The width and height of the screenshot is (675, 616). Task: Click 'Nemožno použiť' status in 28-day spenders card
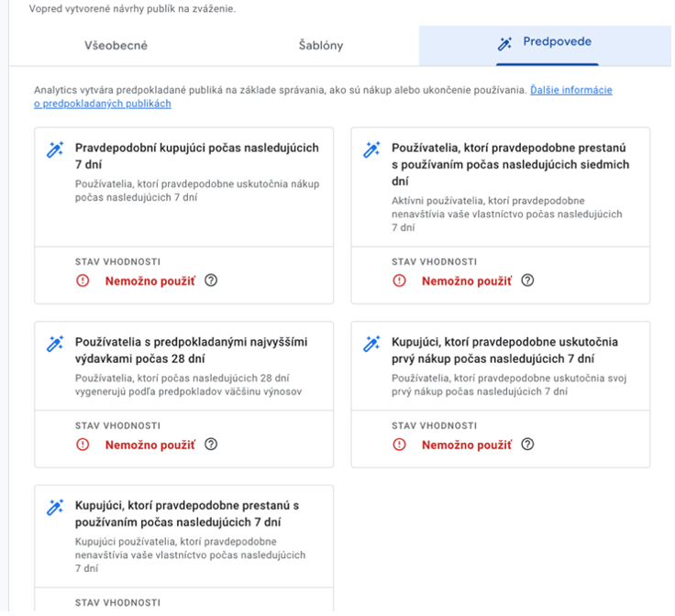(x=149, y=445)
